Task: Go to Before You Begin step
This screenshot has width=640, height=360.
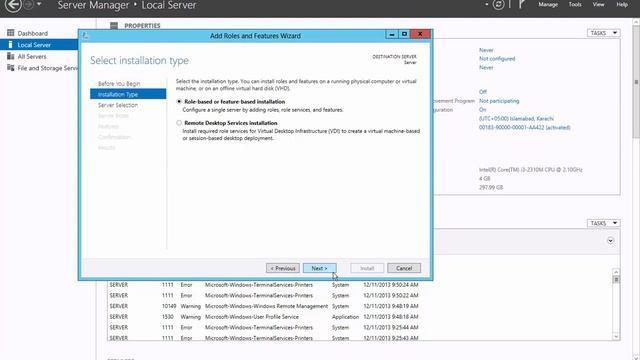Action: (119, 83)
